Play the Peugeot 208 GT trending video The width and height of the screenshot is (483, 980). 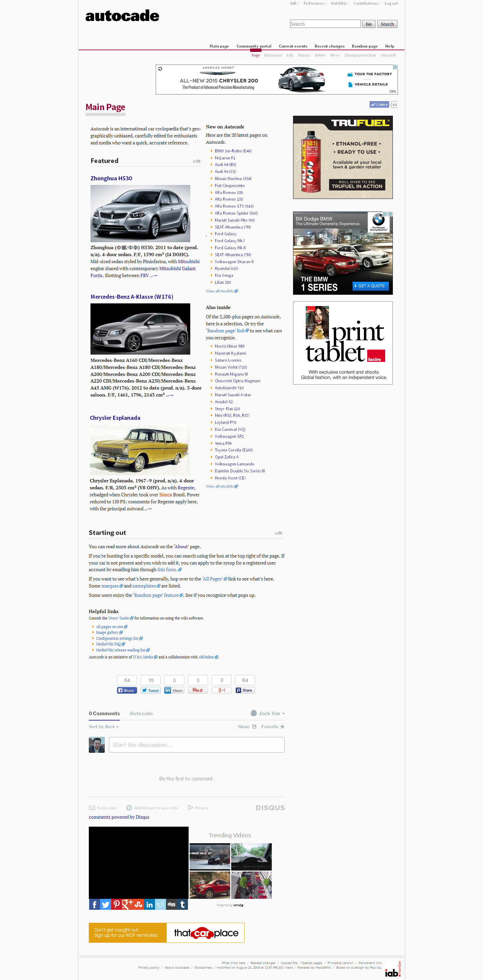click(210, 856)
